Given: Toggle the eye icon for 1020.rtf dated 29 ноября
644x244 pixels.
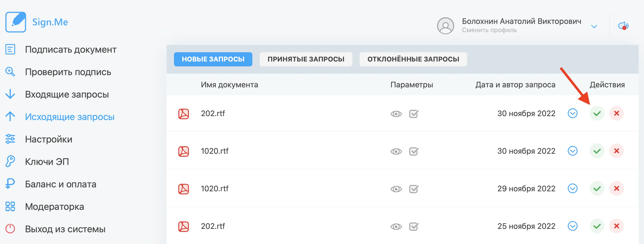Looking at the screenshot, I should (x=396, y=189).
